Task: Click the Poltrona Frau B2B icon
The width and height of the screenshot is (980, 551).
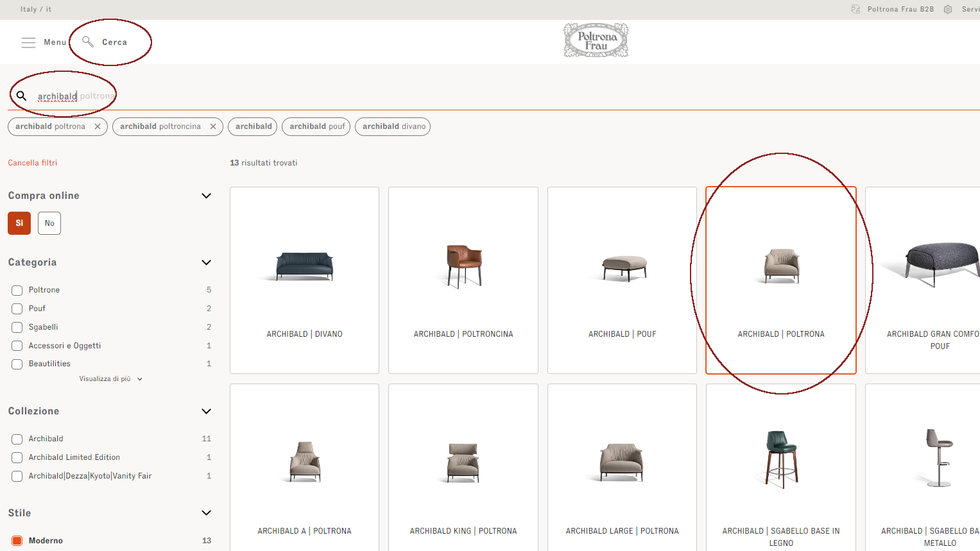Action: (855, 9)
